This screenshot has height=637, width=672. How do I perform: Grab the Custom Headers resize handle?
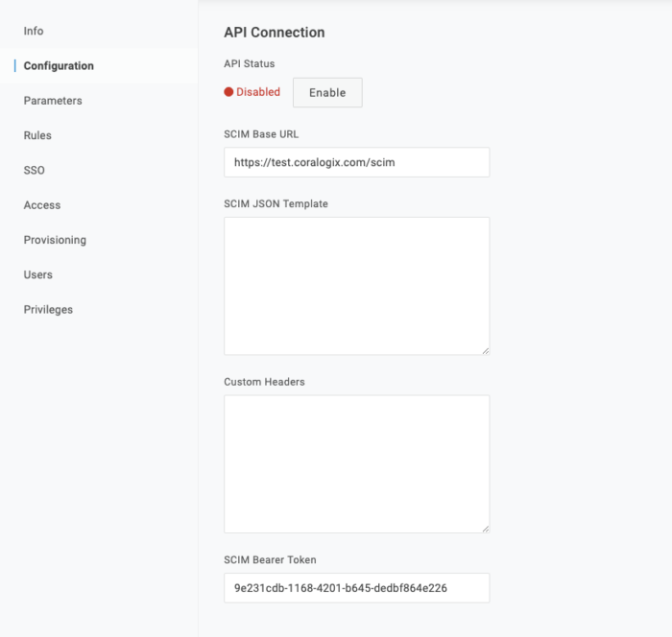point(486,529)
